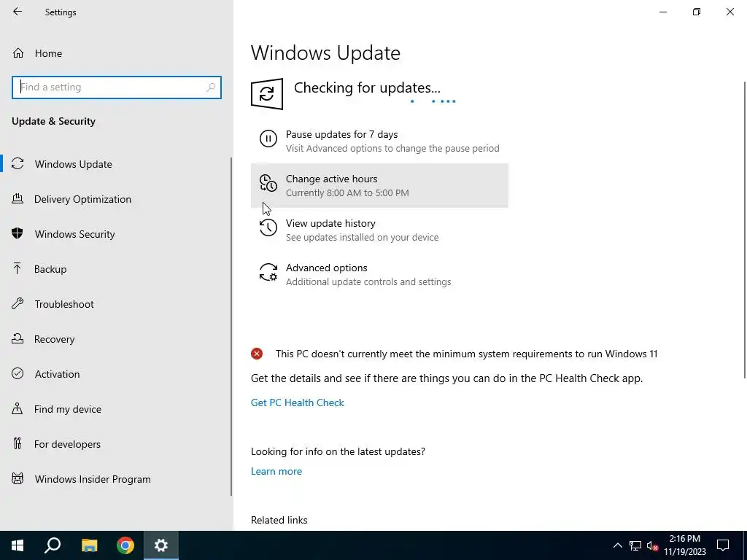This screenshot has width=747, height=560.
Task: Click the main content vertical scrollbar
Action: tap(745, 230)
